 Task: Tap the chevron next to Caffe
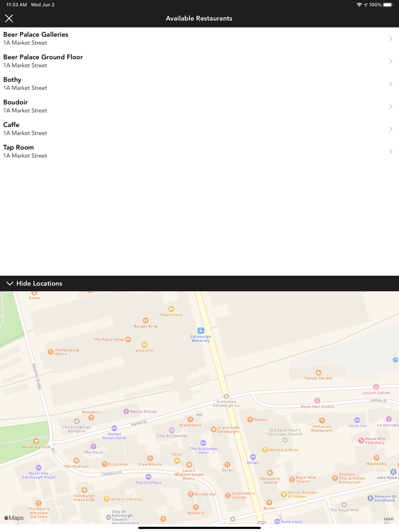pyautogui.click(x=391, y=129)
